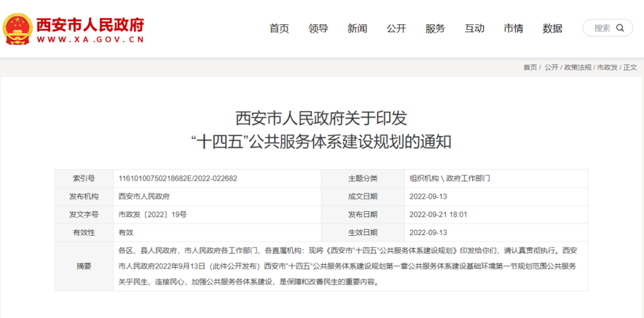Go to the 领导 navigation section
Screen dimensions: 644x318
click(318, 29)
